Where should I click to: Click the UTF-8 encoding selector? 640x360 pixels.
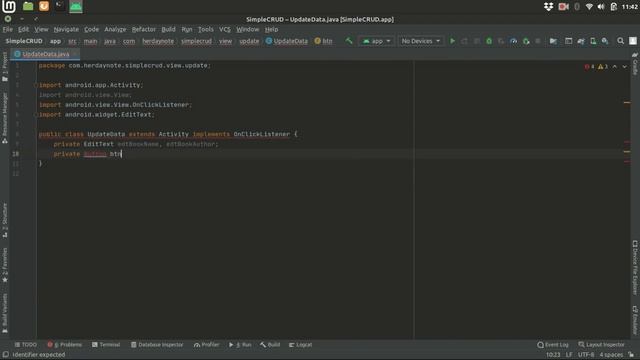pos(586,355)
